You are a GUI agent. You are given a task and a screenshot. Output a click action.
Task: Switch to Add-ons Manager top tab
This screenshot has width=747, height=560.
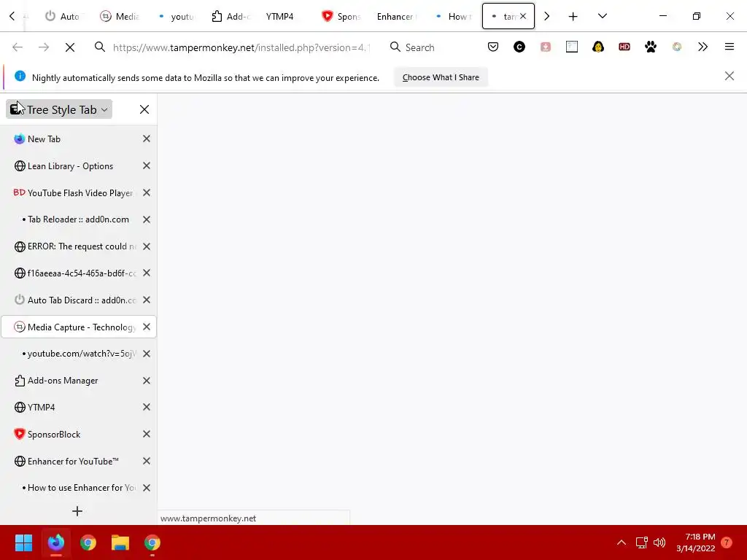[x=231, y=16]
